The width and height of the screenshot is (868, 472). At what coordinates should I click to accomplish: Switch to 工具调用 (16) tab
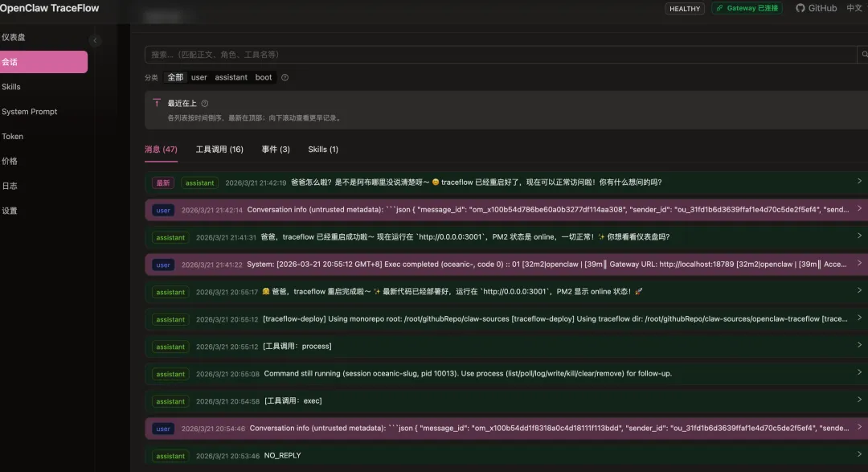219,150
